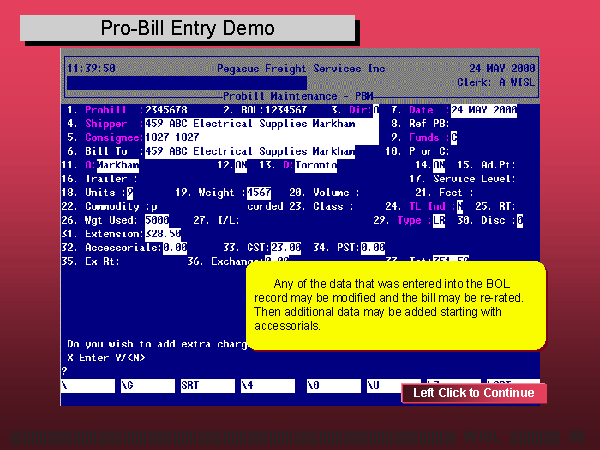The image size is (600, 450).
Task: Click the SRT function key box
Action: (x=204, y=384)
